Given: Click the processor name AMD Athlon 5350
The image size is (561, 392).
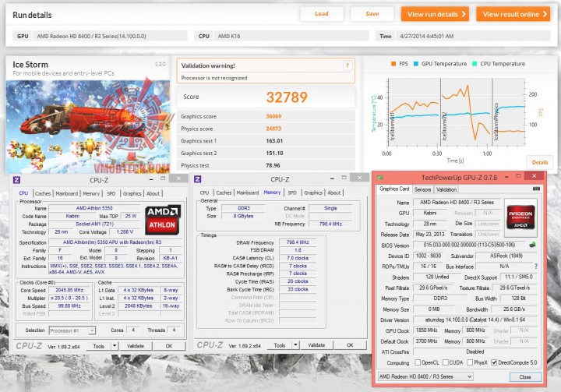Looking at the screenshot, I should pyautogui.click(x=94, y=208).
